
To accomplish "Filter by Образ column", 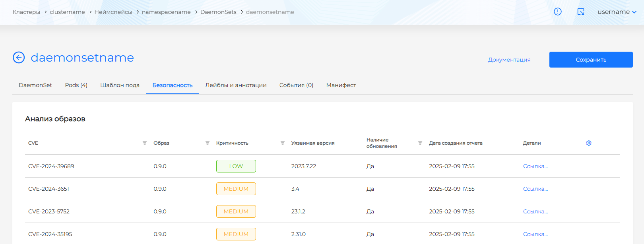I will click(208, 143).
